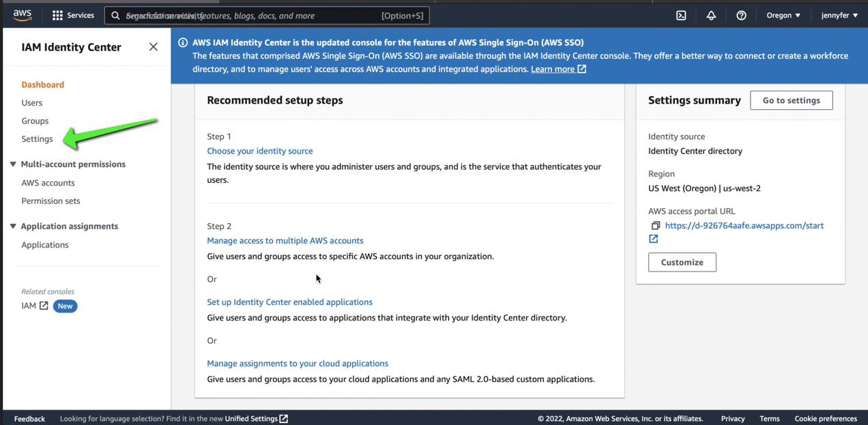Click the Services label in top bar
868x425 pixels.
click(81, 15)
